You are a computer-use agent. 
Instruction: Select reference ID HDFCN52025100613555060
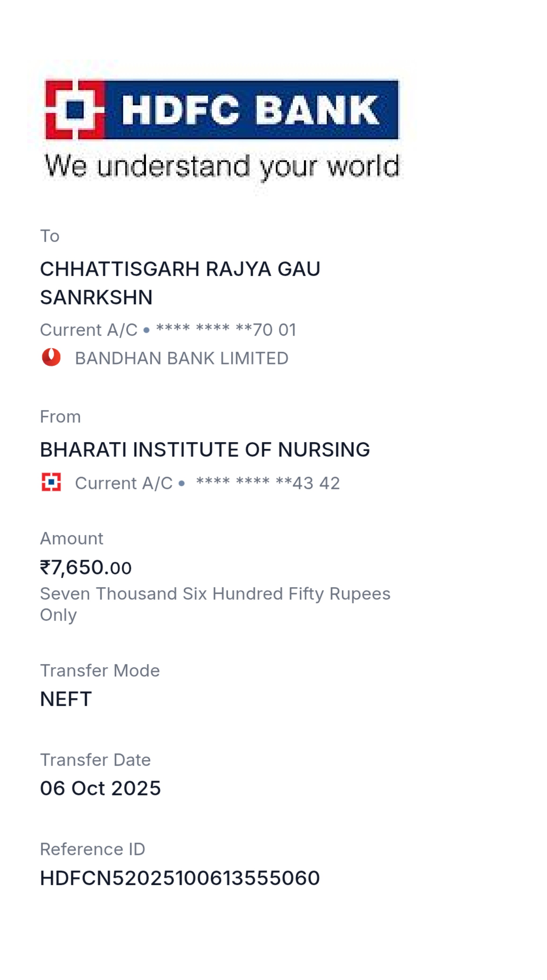click(180, 878)
